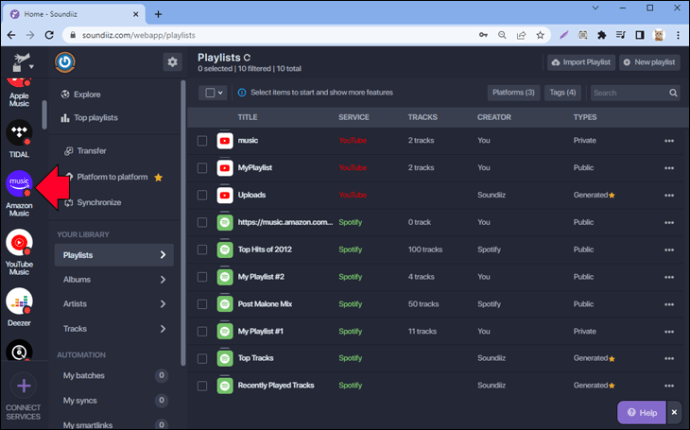Tick checkbox for My Playlist #1
The height and width of the screenshot is (430, 690).
click(202, 331)
